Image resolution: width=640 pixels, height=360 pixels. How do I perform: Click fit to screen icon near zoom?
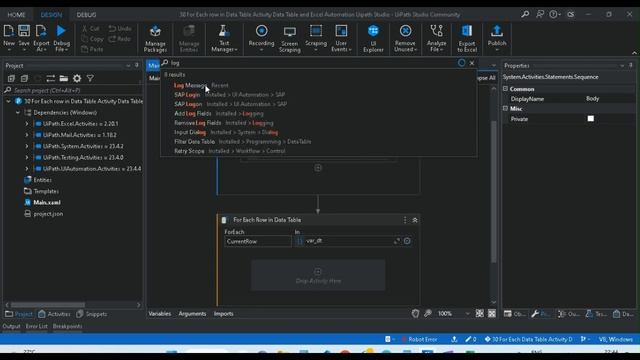[x=480, y=313]
